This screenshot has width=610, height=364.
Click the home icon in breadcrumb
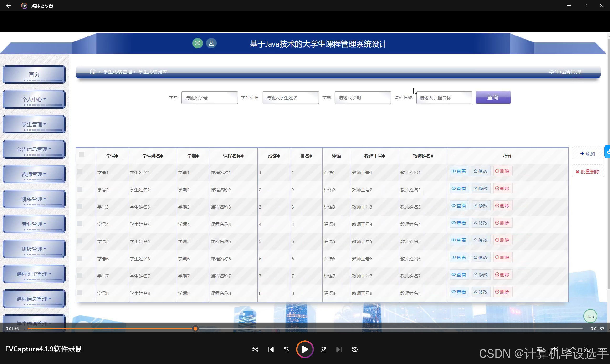point(92,72)
